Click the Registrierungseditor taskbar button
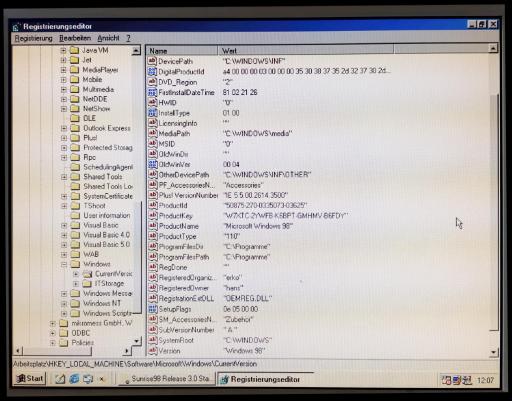Screen dimensions: 512x401 (265, 379)
